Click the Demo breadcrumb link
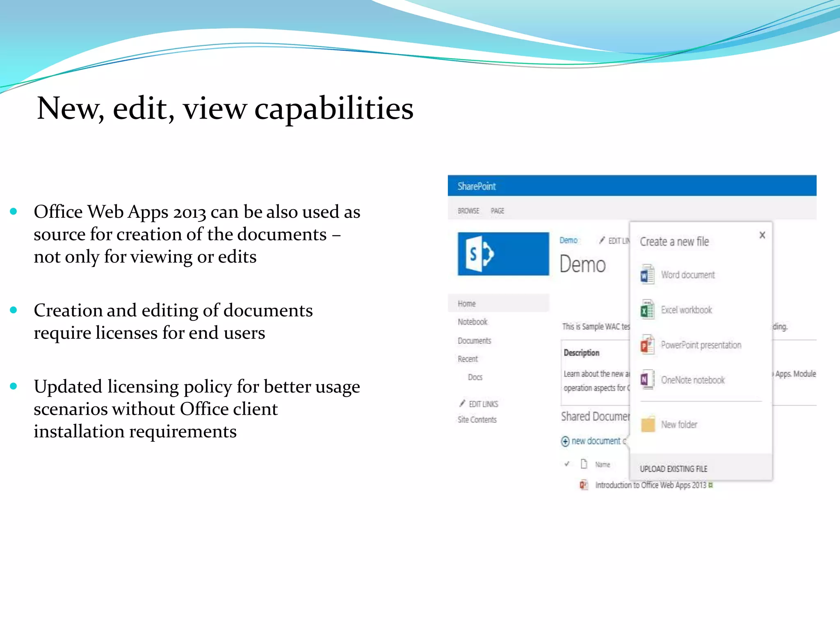Screen dimensions: 840x630 568,240
